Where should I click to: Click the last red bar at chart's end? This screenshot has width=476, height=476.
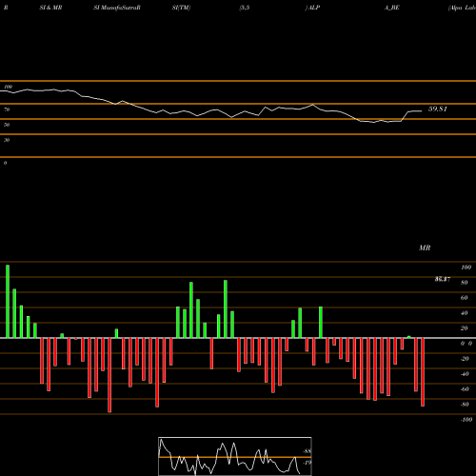[423, 372]
